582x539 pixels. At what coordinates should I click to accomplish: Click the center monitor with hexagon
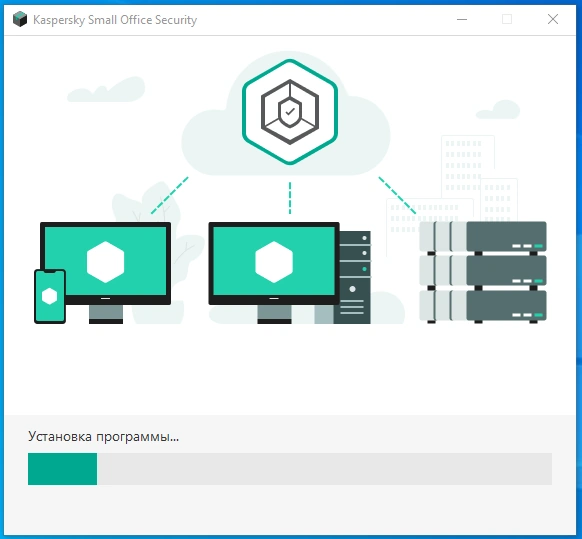tap(274, 272)
